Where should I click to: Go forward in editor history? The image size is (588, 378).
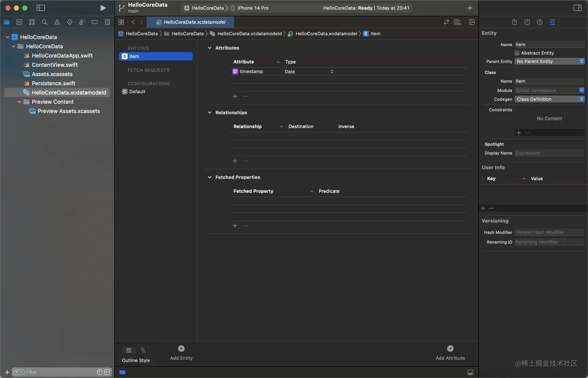click(x=141, y=22)
